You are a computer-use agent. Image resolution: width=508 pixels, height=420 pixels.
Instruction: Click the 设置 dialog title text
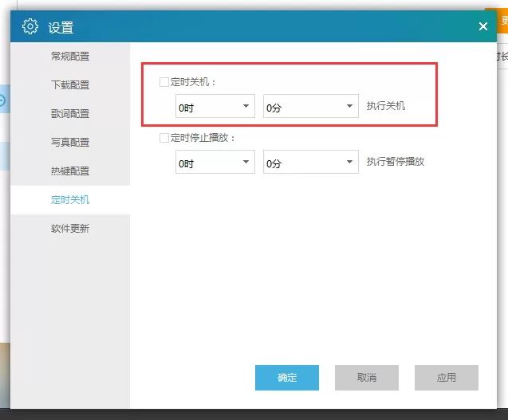61,28
